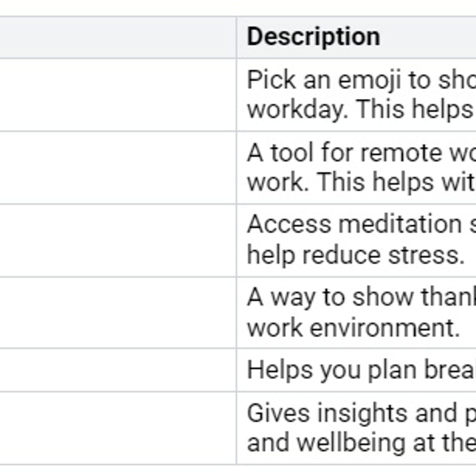476x476 pixels.
Task: Select the blank header cell left of Description
Action: click(118, 37)
